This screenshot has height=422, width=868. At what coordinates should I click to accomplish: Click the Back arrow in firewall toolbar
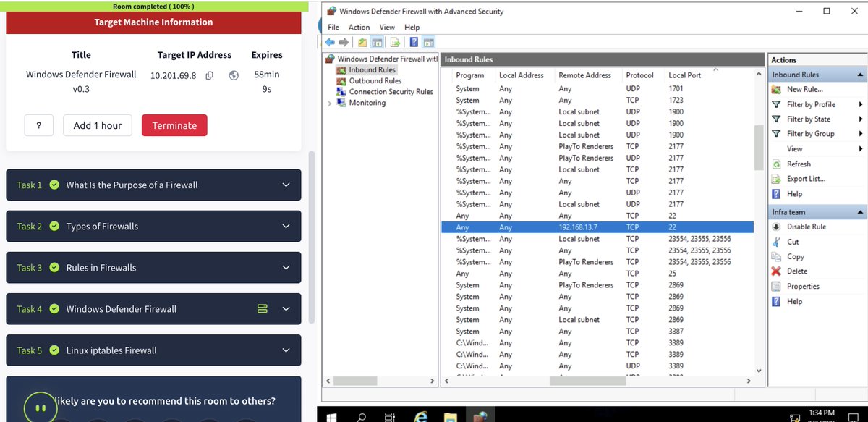[330, 42]
